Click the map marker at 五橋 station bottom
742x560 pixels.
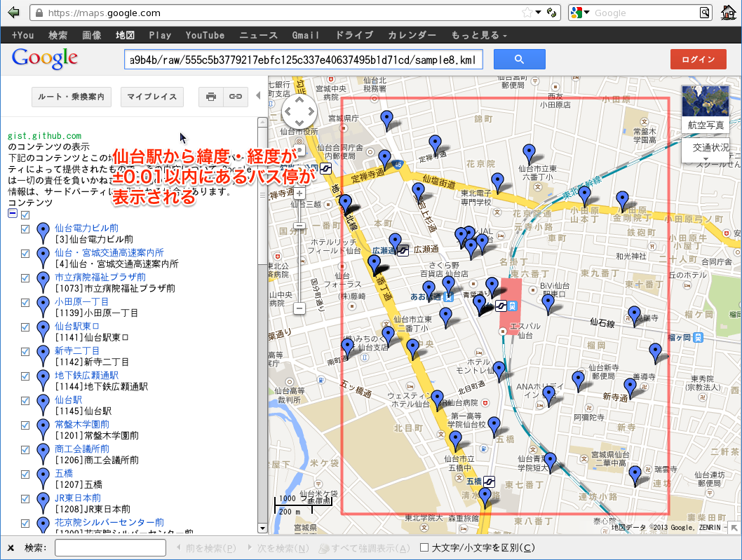(485, 498)
